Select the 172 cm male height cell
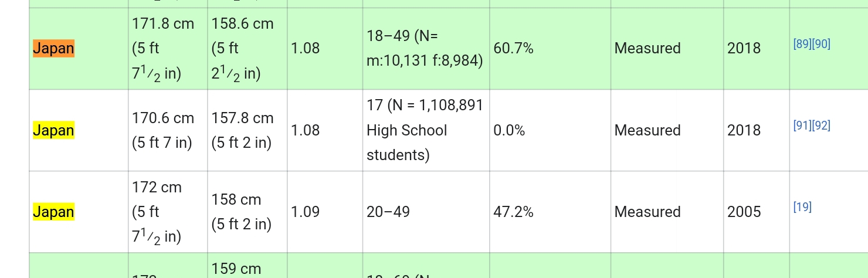This screenshot has width=868, height=278. coord(168,212)
